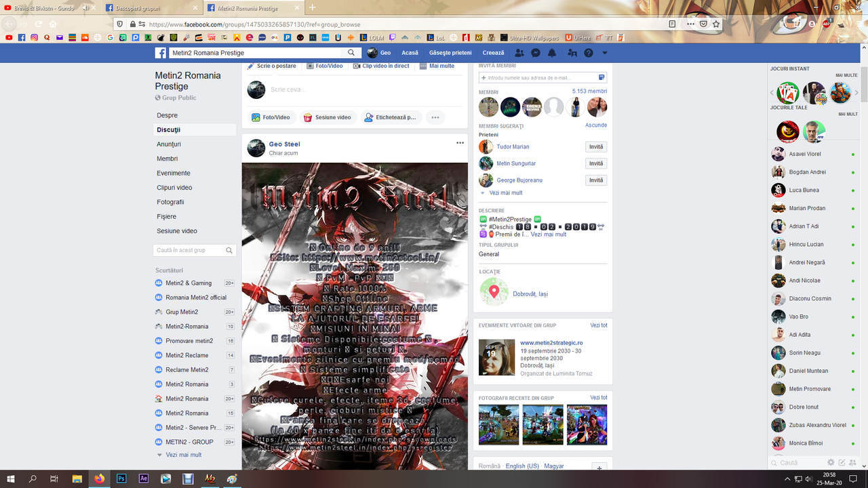Viewport: 868px width, 488px height.
Task: Open Facebook friend requests icon
Action: 519,53
